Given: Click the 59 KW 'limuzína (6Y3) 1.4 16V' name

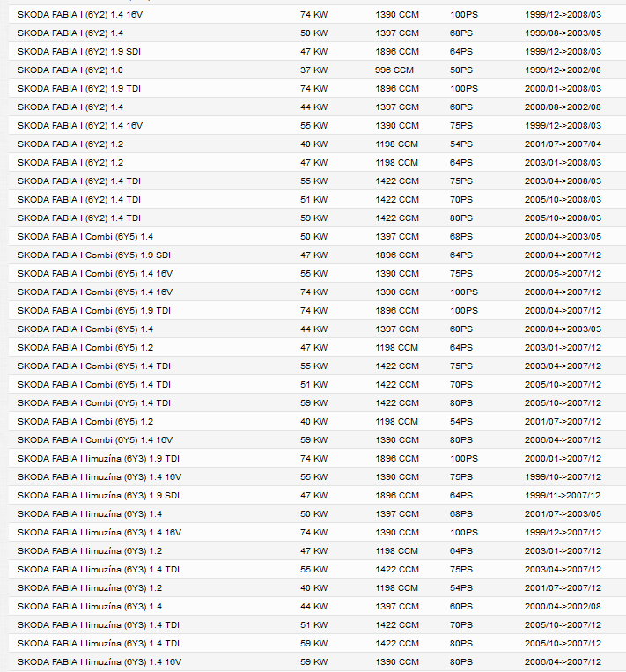Looking at the screenshot, I should [99, 661].
